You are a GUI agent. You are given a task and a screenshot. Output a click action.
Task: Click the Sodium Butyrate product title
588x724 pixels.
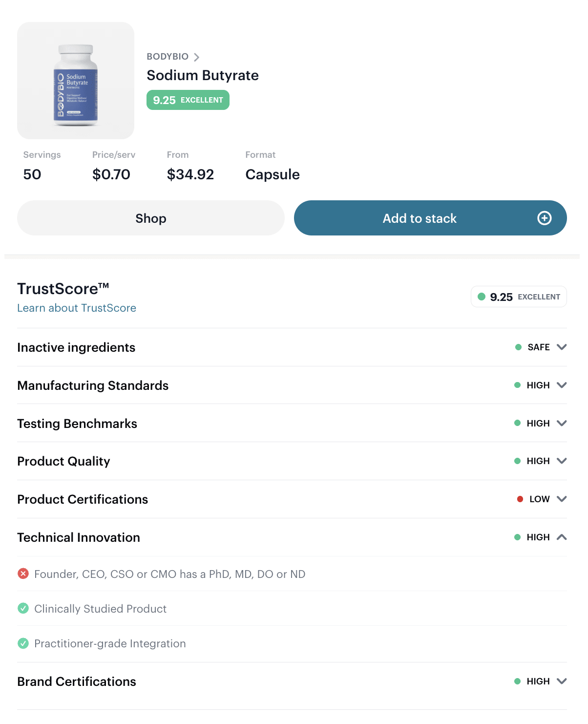click(x=203, y=75)
